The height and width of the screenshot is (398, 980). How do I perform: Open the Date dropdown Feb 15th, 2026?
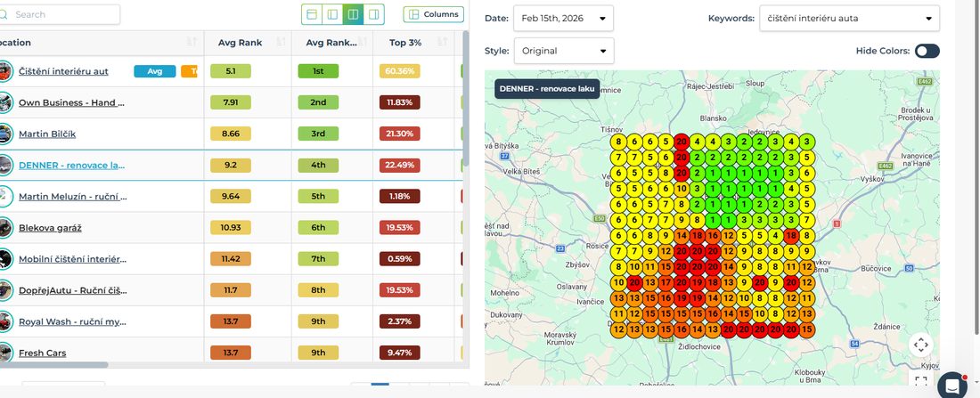coord(563,18)
